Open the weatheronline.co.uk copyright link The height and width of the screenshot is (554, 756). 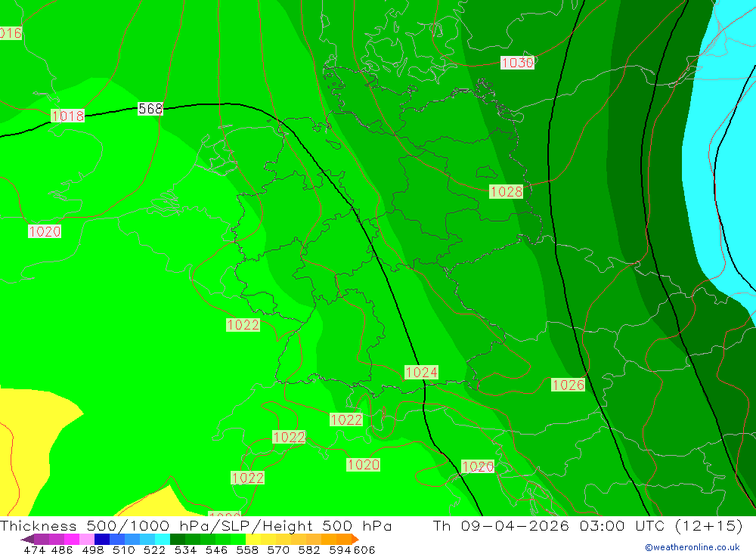click(x=692, y=547)
